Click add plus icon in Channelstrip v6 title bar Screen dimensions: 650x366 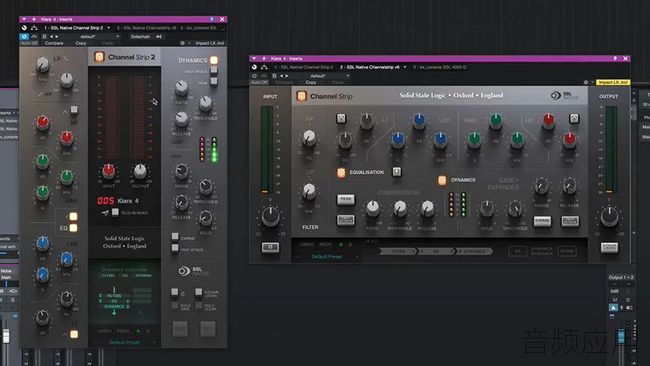[264, 58]
